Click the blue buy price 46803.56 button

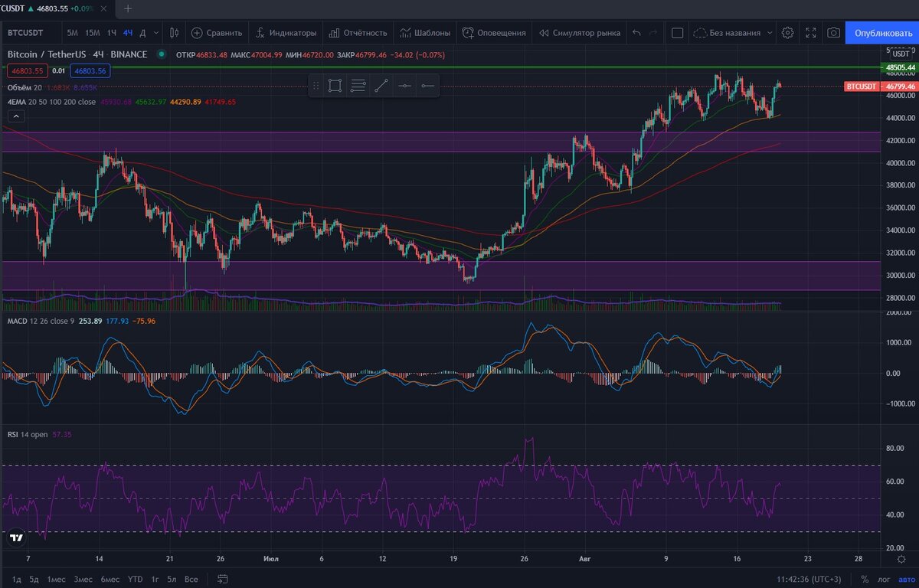coord(91,70)
